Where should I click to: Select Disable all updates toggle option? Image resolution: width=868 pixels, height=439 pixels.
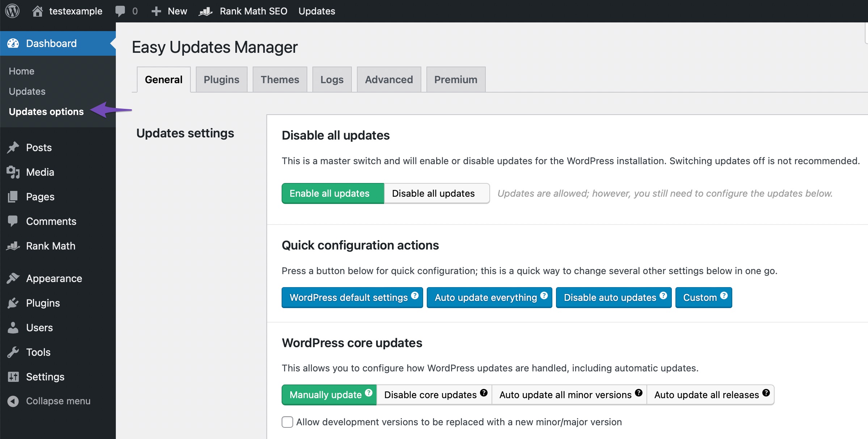click(x=433, y=193)
